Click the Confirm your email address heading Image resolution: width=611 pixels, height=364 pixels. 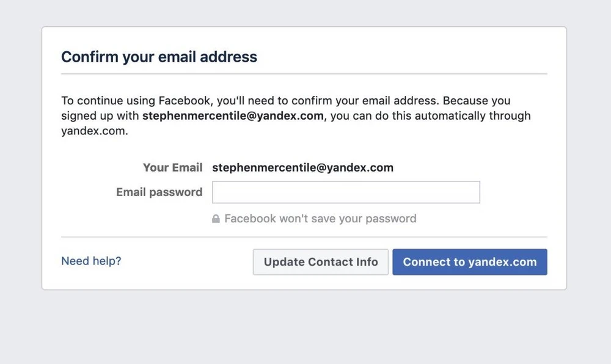[159, 57]
